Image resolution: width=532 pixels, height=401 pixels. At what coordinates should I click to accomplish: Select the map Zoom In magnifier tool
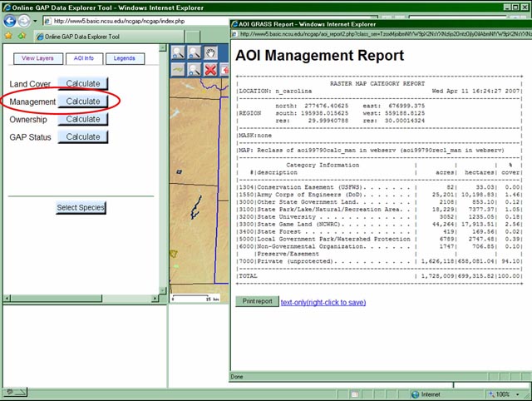178,52
